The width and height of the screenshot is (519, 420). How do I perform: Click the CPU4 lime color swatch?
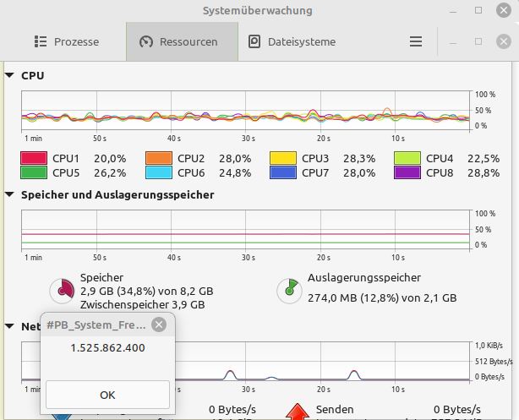point(407,158)
